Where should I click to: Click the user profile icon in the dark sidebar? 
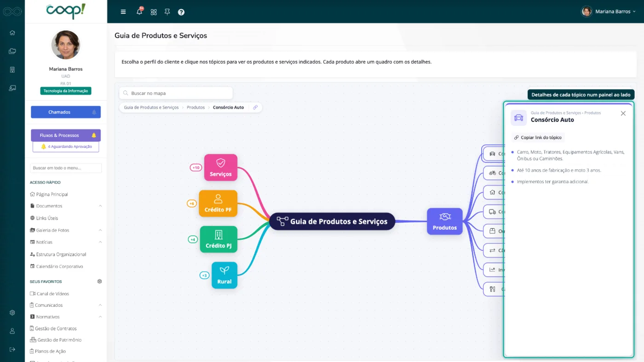pos(12,331)
